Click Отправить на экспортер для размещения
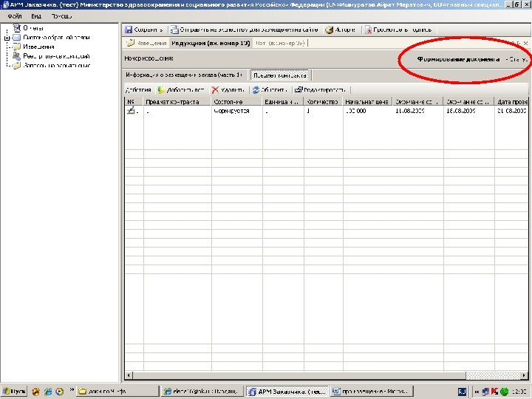 click(x=249, y=30)
